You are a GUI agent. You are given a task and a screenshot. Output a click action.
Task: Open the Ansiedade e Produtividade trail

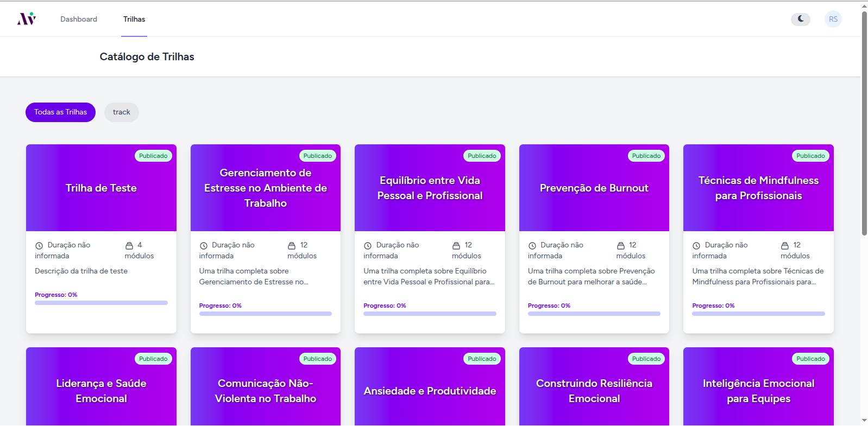430,386
